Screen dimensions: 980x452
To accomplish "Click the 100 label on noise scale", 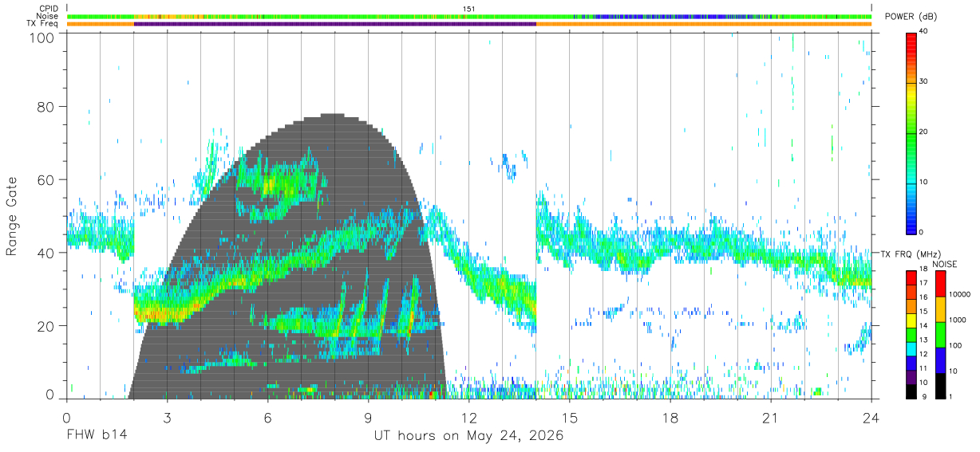I will point(955,345).
